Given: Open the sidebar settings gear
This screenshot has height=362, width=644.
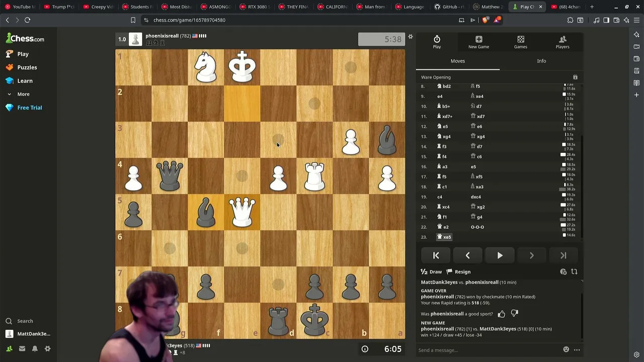Looking at the screenshot, I should tap(48, 348).
